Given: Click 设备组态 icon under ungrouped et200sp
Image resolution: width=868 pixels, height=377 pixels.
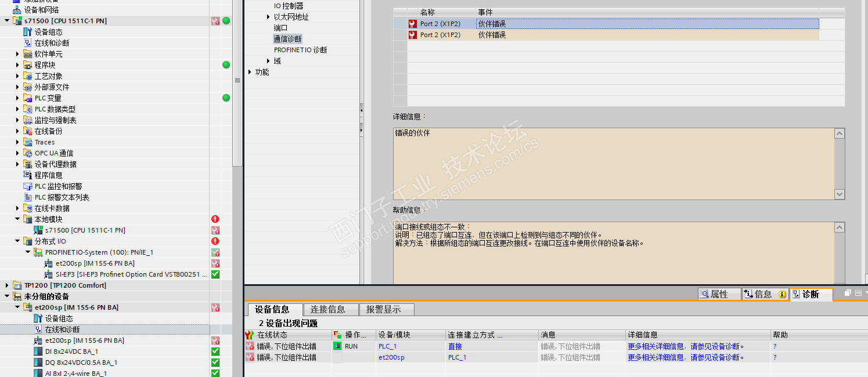Looking at the screenshot, I should (38, 318).
